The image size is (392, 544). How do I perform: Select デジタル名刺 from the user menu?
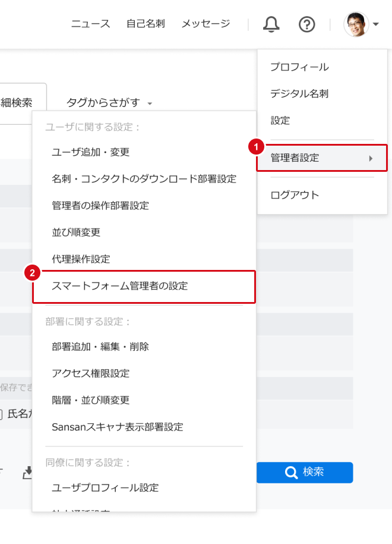[299, 93]
